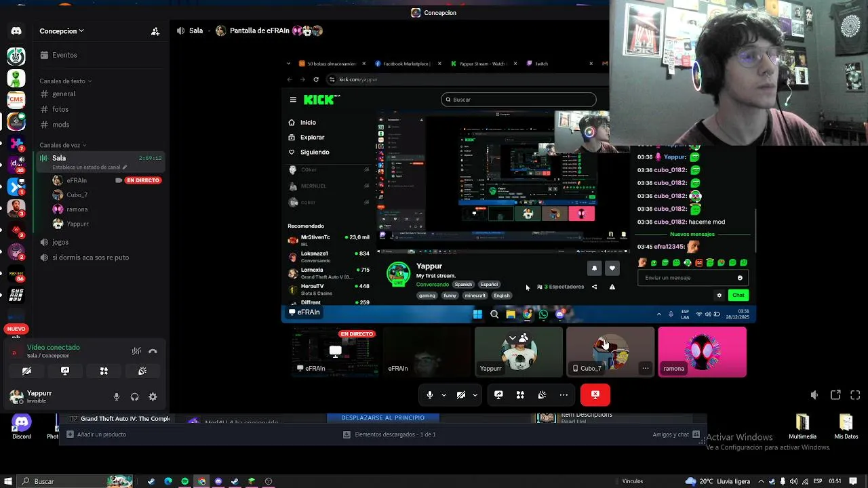Mute microphone beside Yappurr username
Image resolution: width=868 pixels, height=488 pixels.
(x=117, y=397)
